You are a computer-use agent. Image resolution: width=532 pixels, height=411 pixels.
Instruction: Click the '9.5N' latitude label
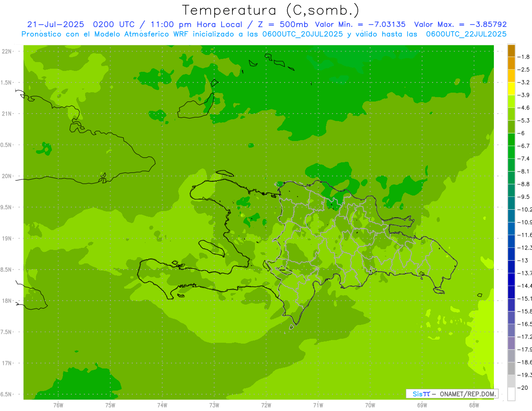coord(7,207)
